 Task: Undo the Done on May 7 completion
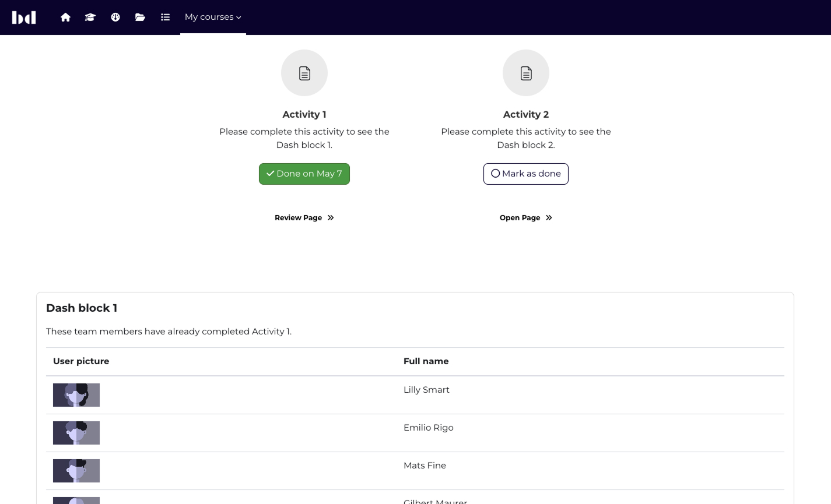click(304, 174)
